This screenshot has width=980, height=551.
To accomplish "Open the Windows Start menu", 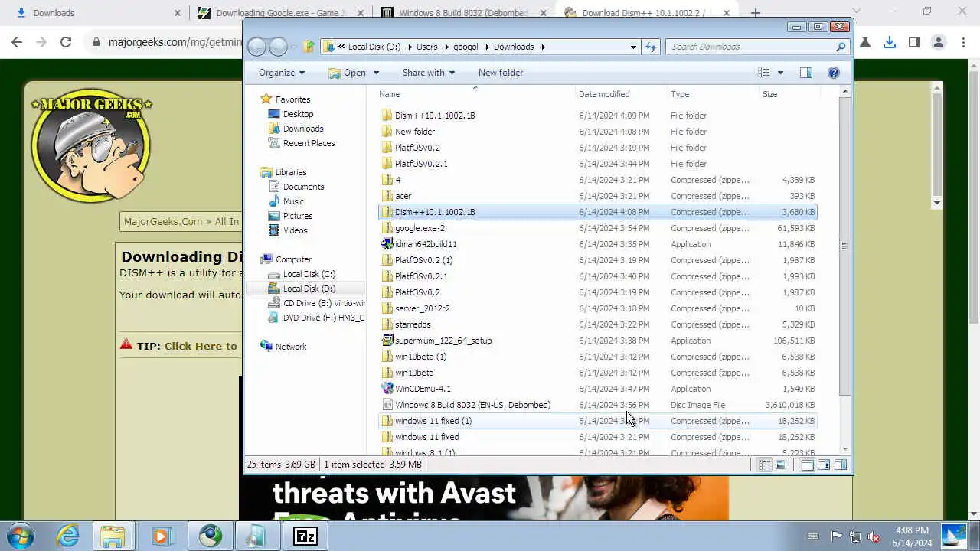I will 21,536.
